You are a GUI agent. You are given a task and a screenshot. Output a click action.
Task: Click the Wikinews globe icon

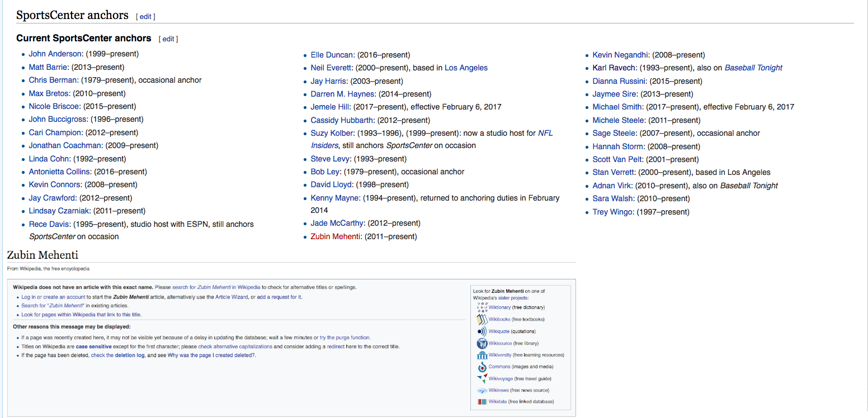pos(482,390)
